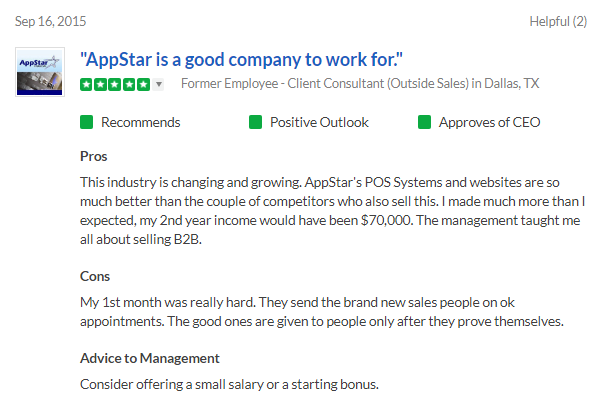Open the "AppStar is a good company" review title
Viewport: 601px width, 407px height.
[241, 60]
